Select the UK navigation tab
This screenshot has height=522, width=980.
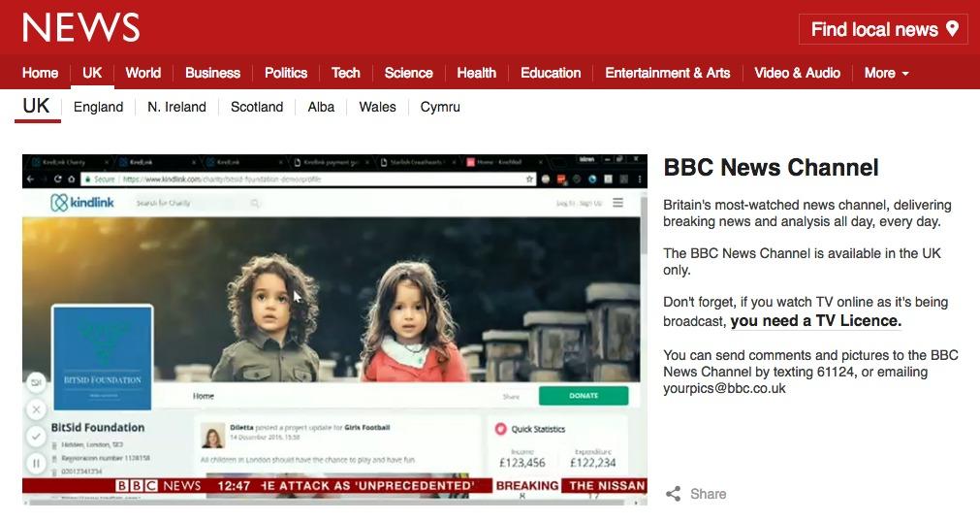pos(92,73)
